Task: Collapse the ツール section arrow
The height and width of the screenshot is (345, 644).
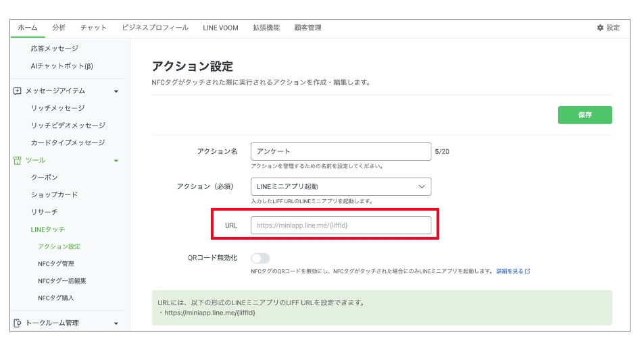Action: 116,161
